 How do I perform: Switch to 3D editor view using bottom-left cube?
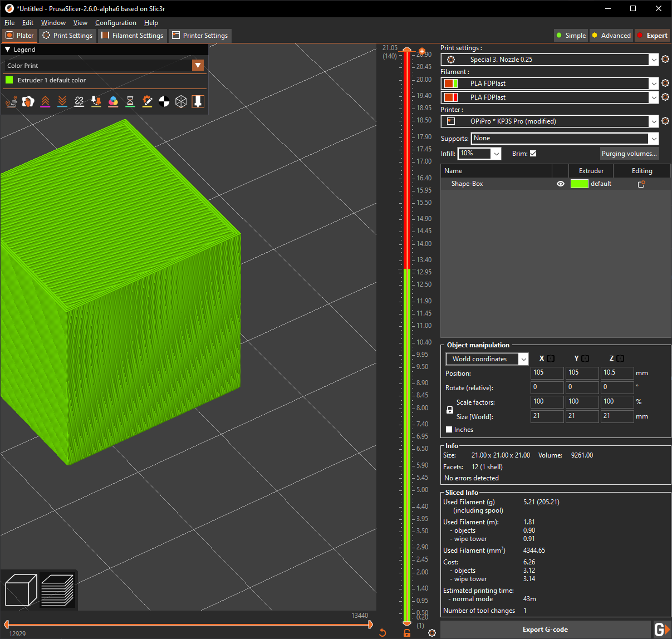pos(21,589)
